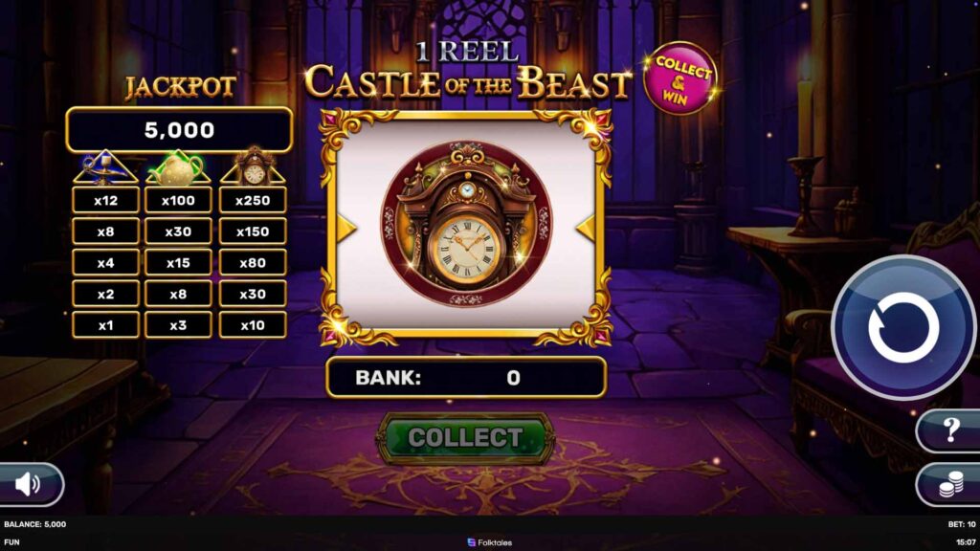This screenshot has width=980, height=551.
Task: Select the teapot symbol in paytable
Action: click(178, 167)
